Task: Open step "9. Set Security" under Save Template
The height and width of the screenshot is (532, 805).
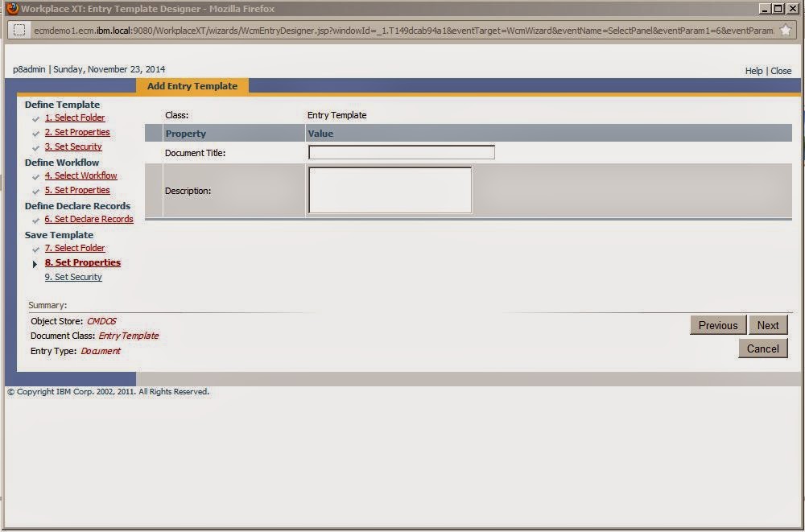Action: point(73,277)
